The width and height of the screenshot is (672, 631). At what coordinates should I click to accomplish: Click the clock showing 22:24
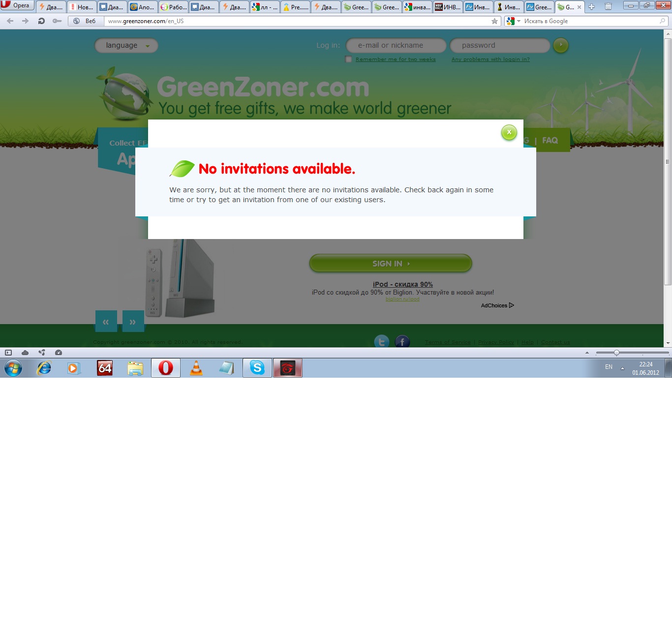click(x=646, y=364)
